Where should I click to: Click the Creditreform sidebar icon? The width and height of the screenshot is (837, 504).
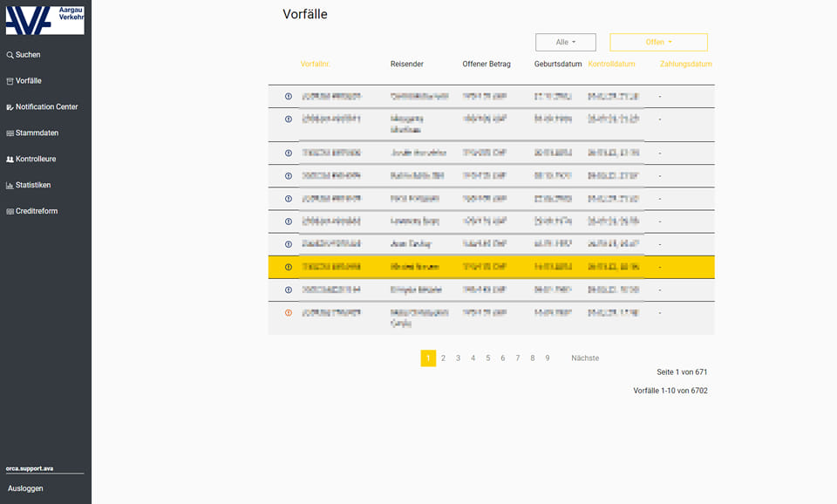click(10, 212)
